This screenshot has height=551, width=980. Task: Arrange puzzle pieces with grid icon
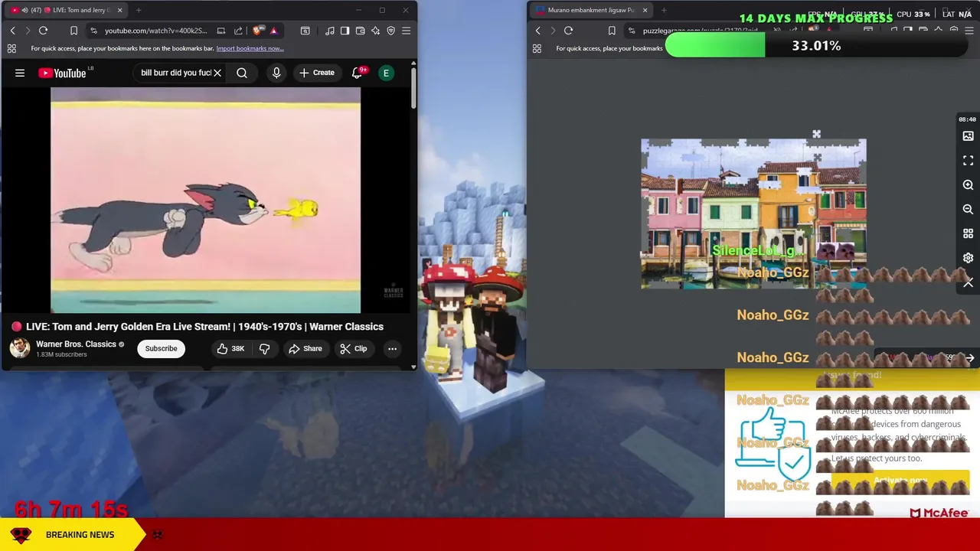[x=968, y=234]
